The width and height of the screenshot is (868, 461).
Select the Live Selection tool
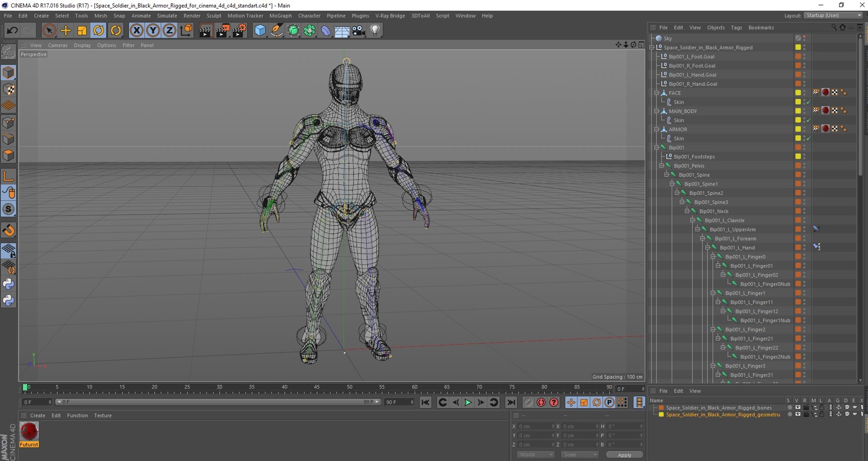click(x=49, y=30)
